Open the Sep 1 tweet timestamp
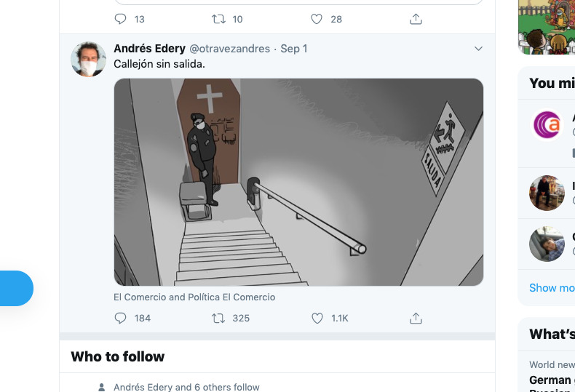 coord(294,49)
